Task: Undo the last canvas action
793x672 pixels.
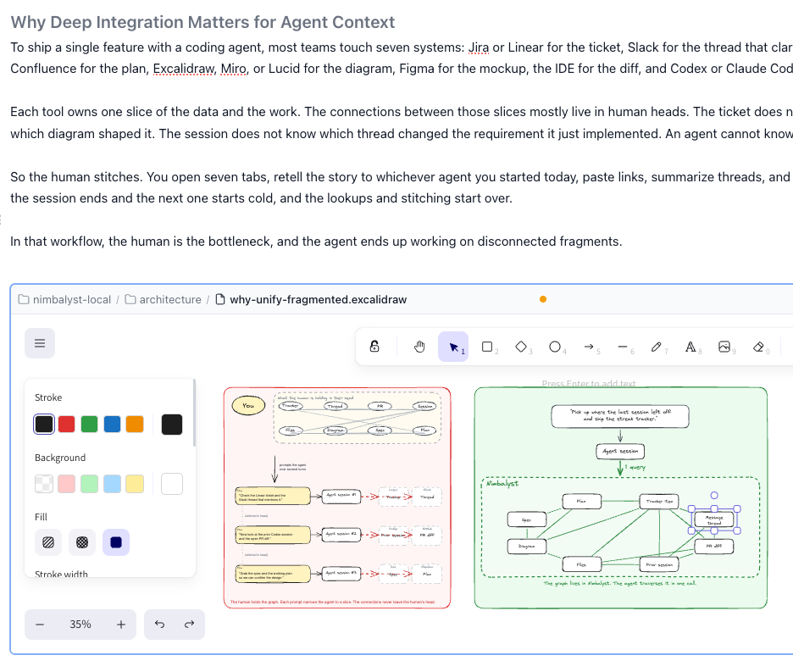Action: (x=160, y=625)
